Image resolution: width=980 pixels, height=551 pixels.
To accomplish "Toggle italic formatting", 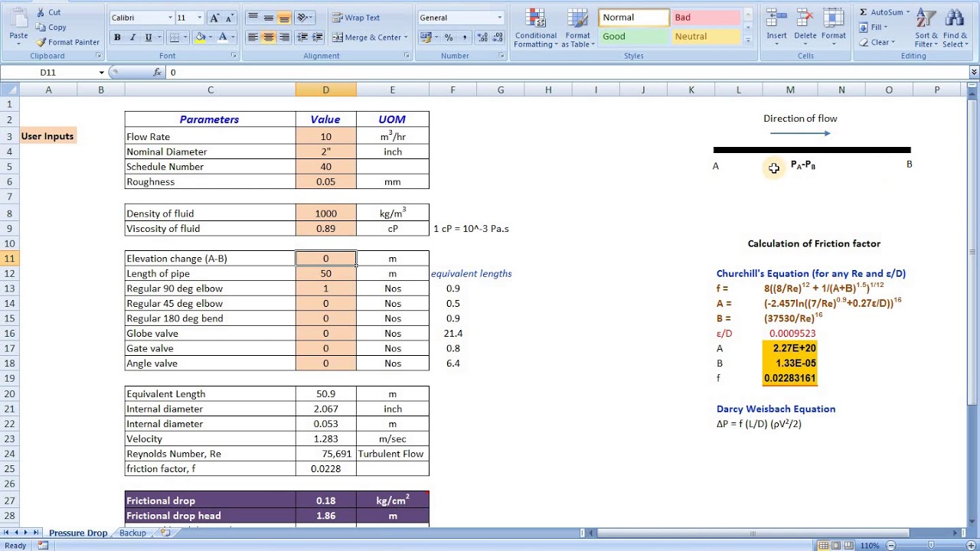I will (x=132, y=37).
